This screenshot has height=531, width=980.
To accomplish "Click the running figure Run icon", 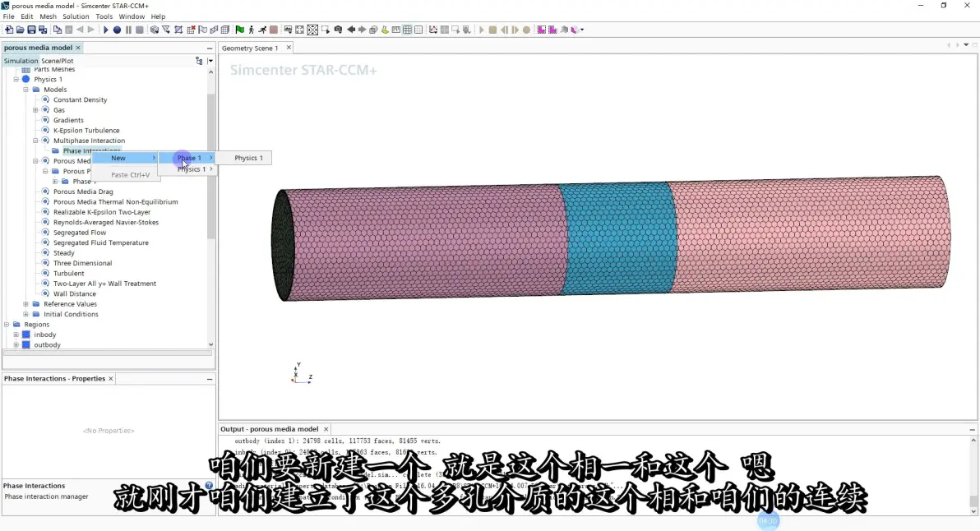I will (x=262, y=30).
